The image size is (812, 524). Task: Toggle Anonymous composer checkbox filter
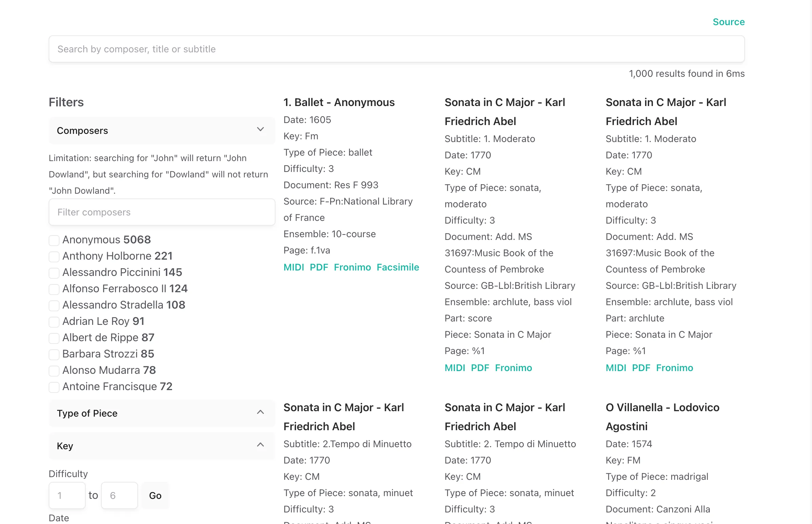tap(53, 240)
